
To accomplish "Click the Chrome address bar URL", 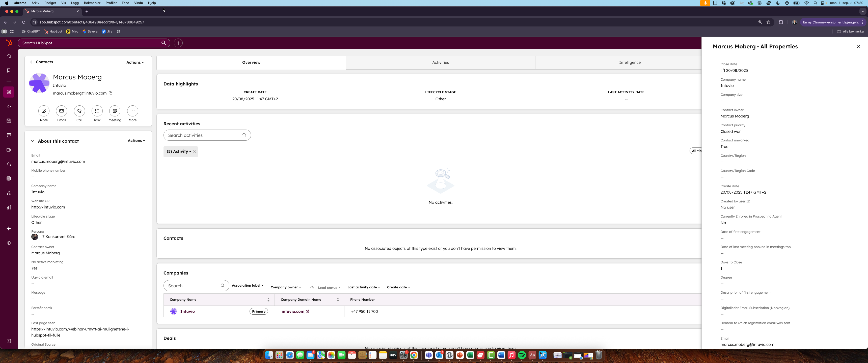I will tap(92, 22).
